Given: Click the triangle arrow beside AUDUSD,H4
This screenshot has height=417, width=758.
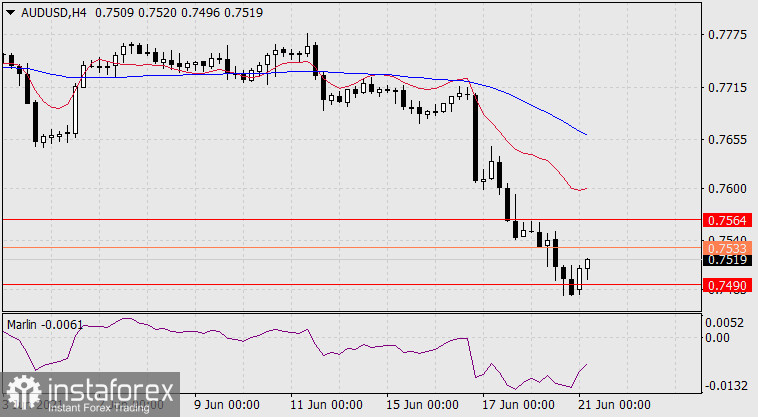Looking at the screenshot, I should pyautogui.click(x=9, y=10).
